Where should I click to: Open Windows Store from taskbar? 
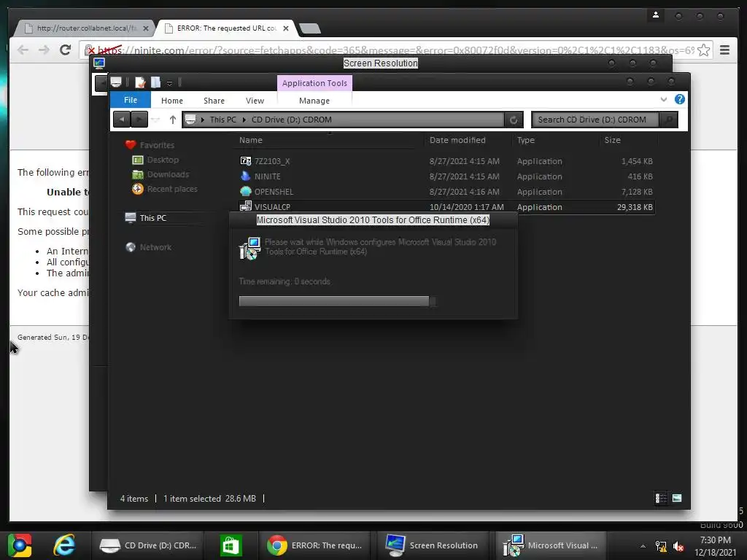point(231,545)
